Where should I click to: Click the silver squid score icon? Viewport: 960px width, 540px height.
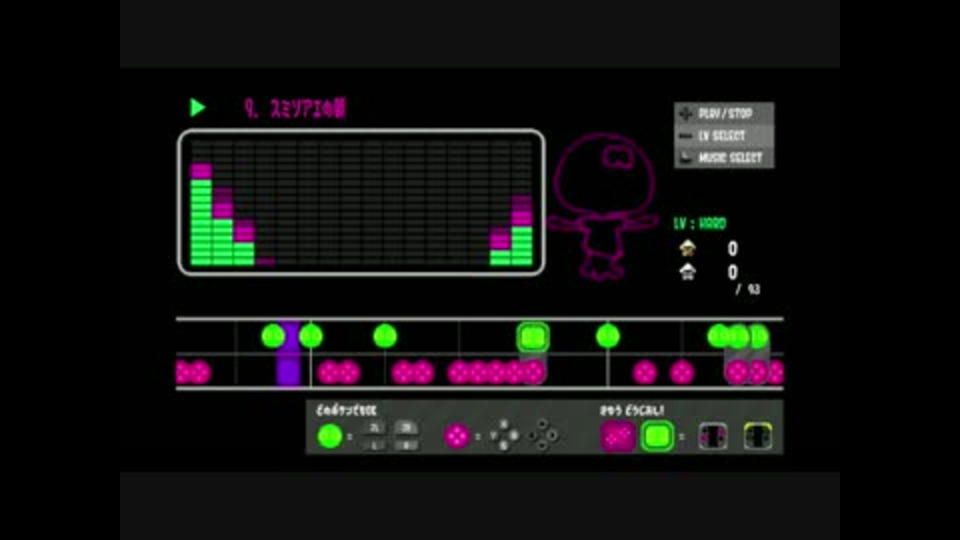pyautogui.click(x=688, y=271)
